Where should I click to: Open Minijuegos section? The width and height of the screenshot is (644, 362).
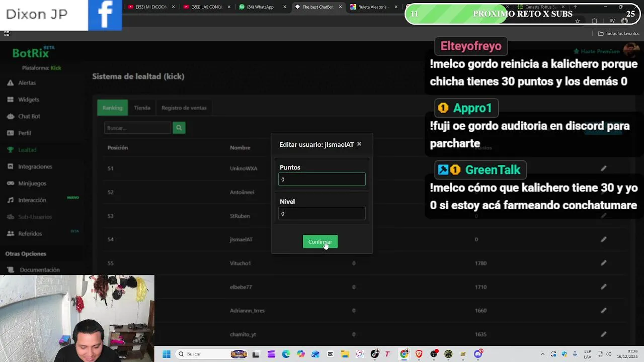[26, 184]
